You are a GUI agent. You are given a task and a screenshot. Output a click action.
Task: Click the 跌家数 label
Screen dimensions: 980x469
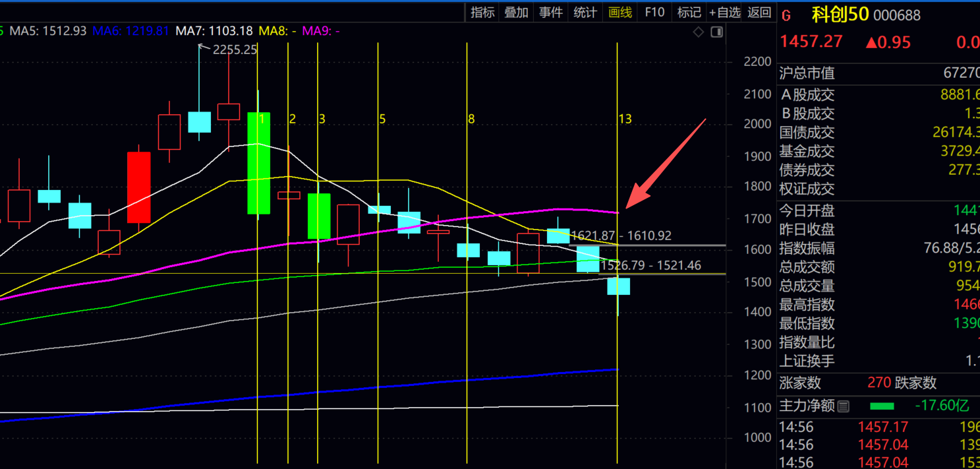(x=915, y=383)
